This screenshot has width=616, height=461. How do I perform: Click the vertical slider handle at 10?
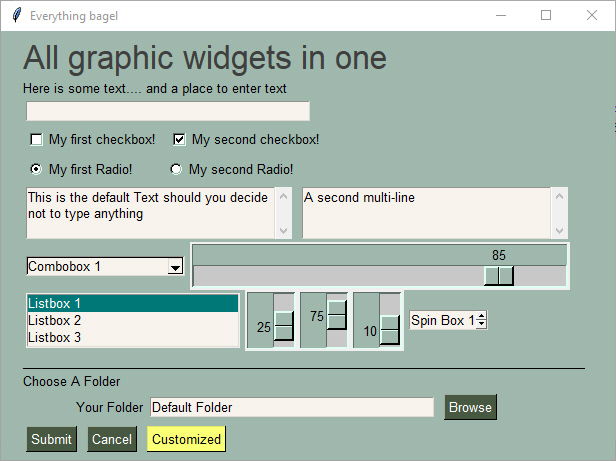390,329
